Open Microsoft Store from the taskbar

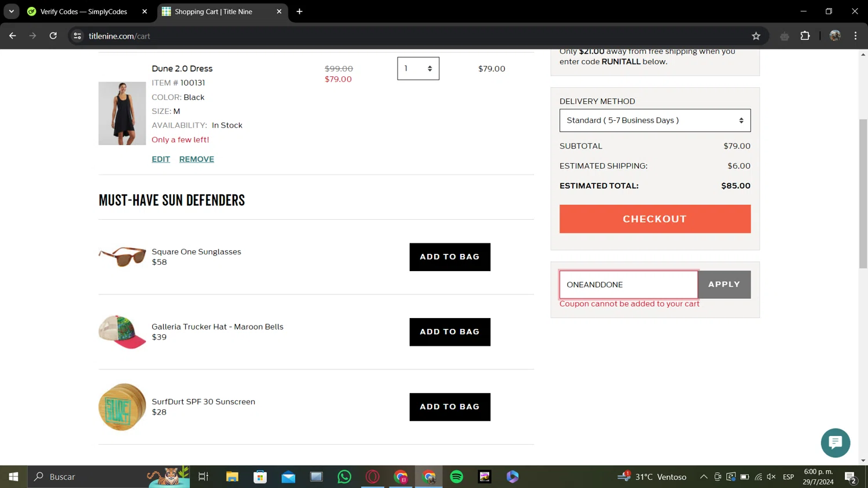260,476
